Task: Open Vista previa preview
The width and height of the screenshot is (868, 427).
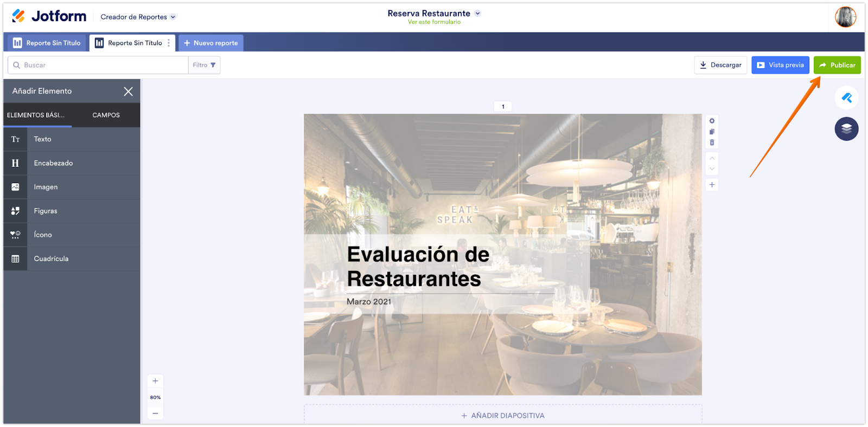Action: click(780, 65)
